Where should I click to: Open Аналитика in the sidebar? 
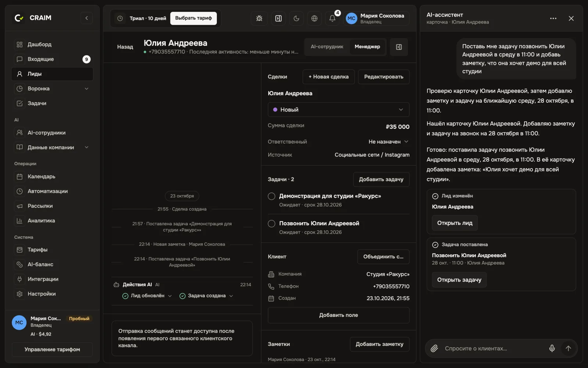52,221
